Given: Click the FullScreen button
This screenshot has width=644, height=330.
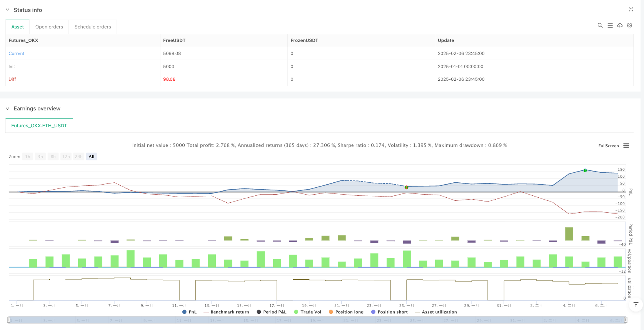Looking at the screenshot, I should (608, 146).
